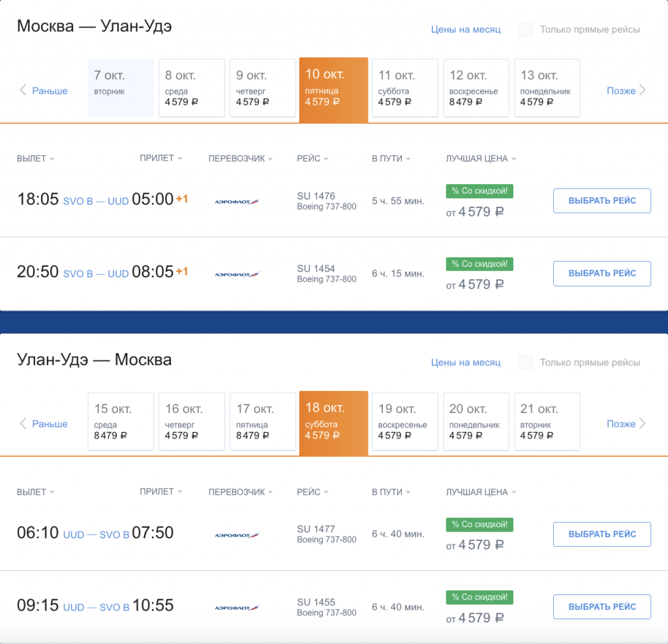Sort outbound flights by ЛУЧШАЯ ЦЕНА
668x644 pixels.
click(481, 159)
